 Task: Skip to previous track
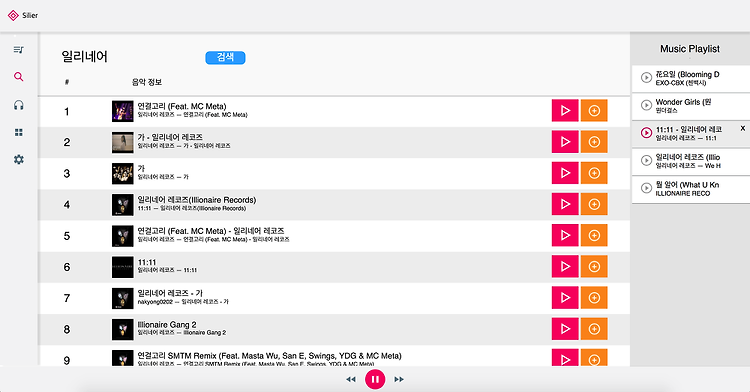tap(351, 379)
